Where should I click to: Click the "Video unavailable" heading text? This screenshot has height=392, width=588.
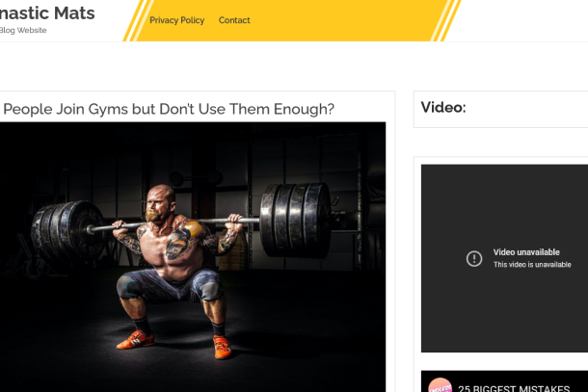click(526, 252)
